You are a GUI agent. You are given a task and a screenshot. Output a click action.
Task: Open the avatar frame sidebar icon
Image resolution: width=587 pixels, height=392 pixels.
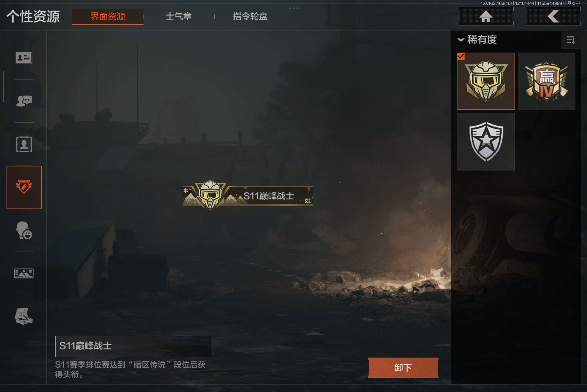[x=24, y=144]
